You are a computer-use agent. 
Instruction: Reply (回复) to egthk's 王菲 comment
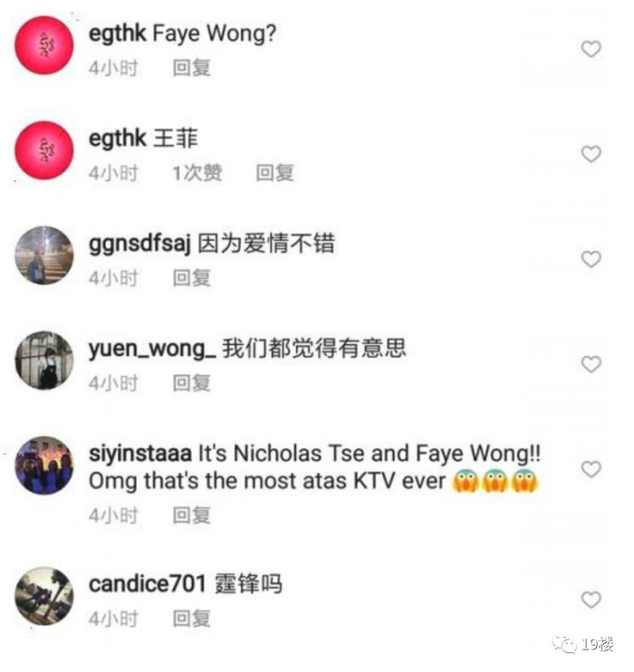274,173
